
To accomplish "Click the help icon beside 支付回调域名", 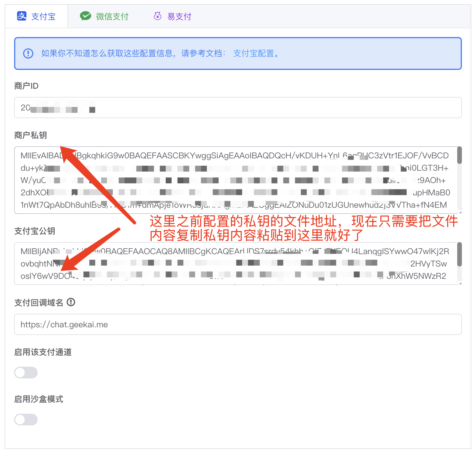I will tap(71, 302).
